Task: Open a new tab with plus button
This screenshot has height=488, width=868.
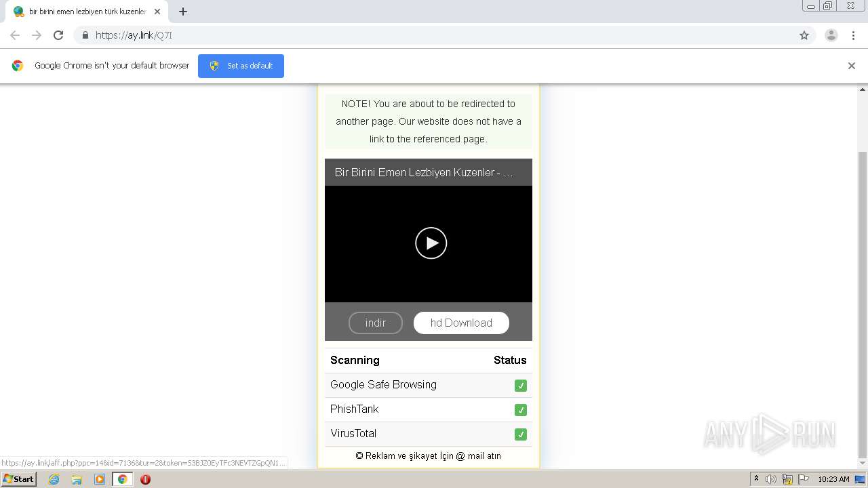Action: pos(183,12)
